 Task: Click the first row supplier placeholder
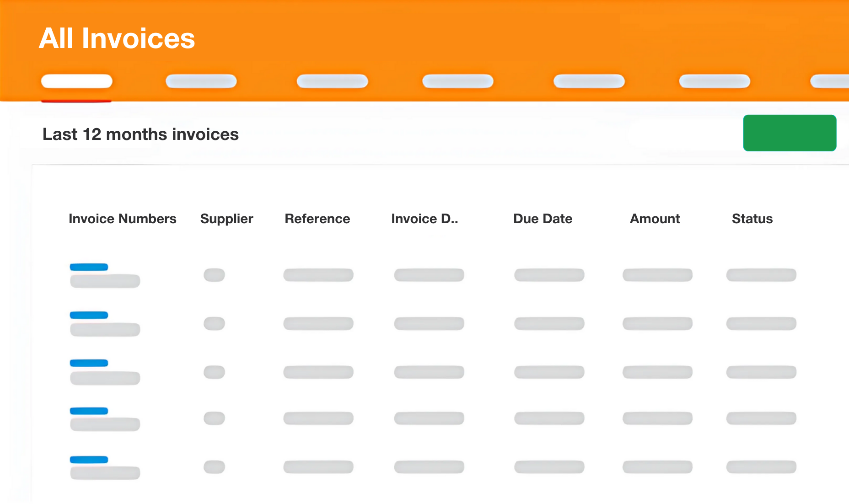[214, 275]
